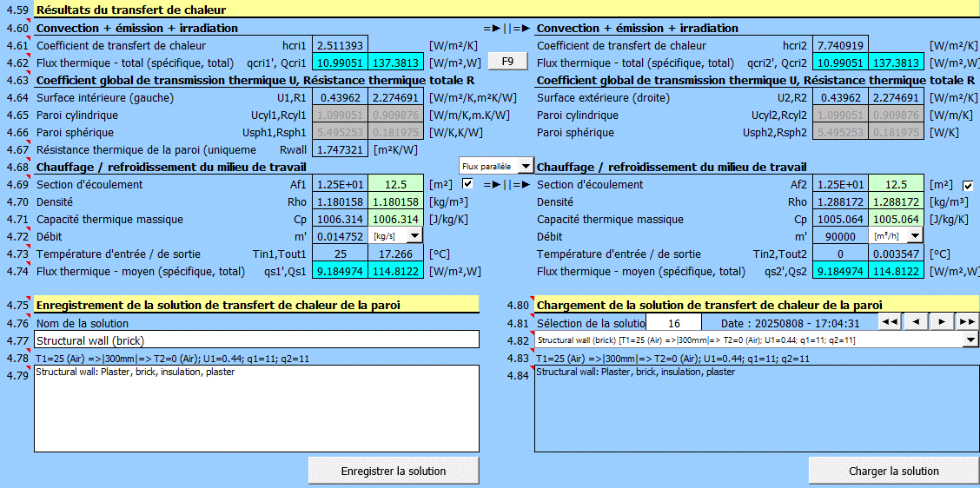Click the F9 recalculate button
This screenshot has width=980, height=488.
click(507, 62)
